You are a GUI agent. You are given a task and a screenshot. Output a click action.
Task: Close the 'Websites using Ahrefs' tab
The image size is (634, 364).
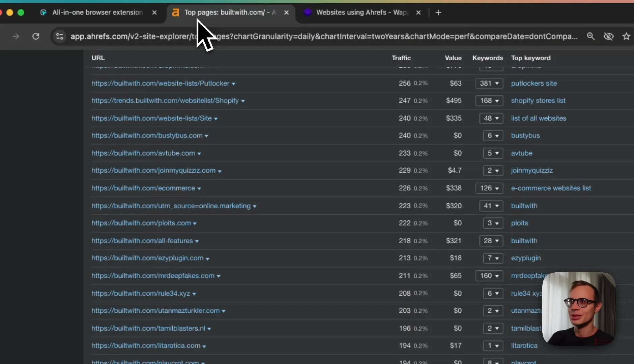point(418,12)
